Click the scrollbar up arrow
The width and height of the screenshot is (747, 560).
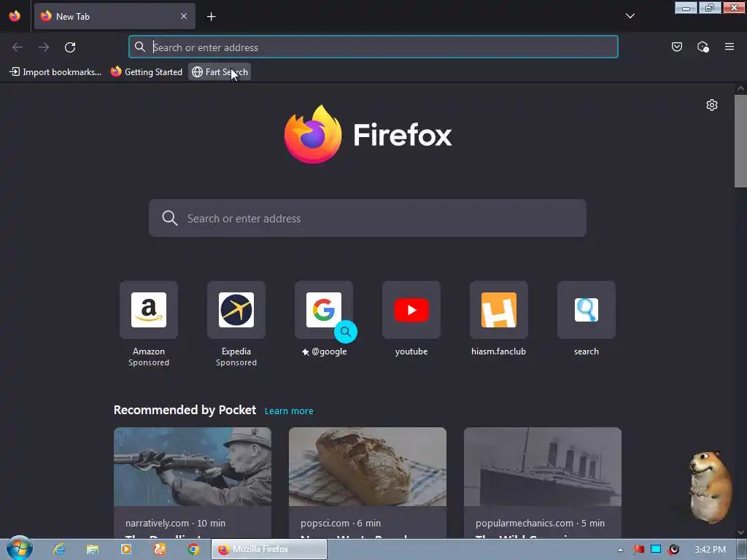tap(740, 88)
